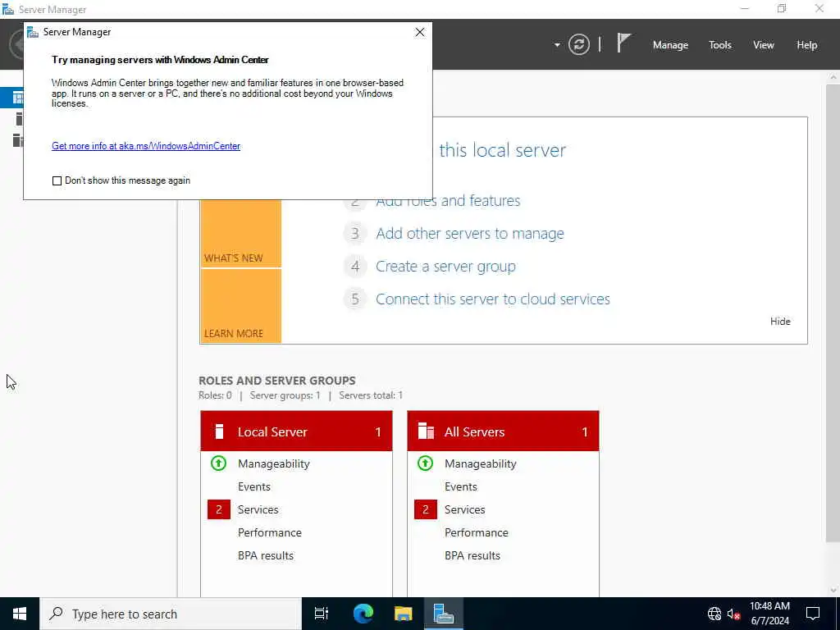Click Add other servers to manage
This screenshot has width=840, height=630.
470,234
